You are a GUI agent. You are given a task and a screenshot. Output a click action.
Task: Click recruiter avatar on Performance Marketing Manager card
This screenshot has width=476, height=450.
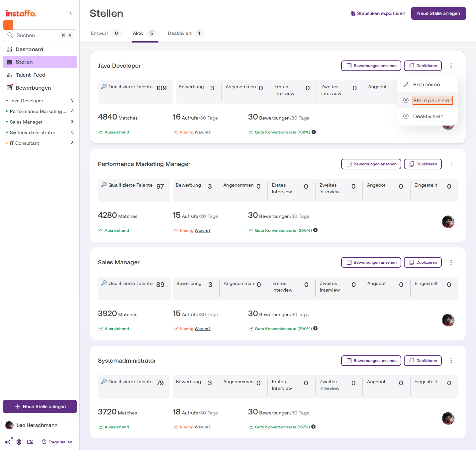[x=448, y=222]
